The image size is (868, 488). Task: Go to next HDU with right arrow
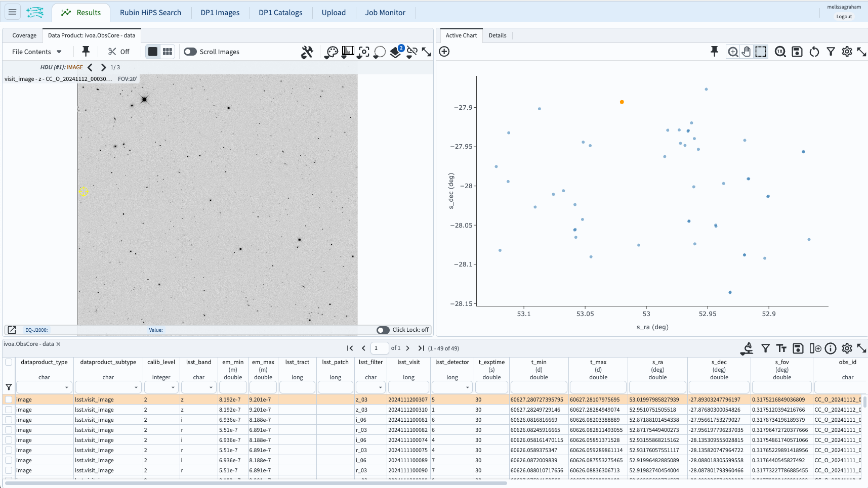point(103,67)
